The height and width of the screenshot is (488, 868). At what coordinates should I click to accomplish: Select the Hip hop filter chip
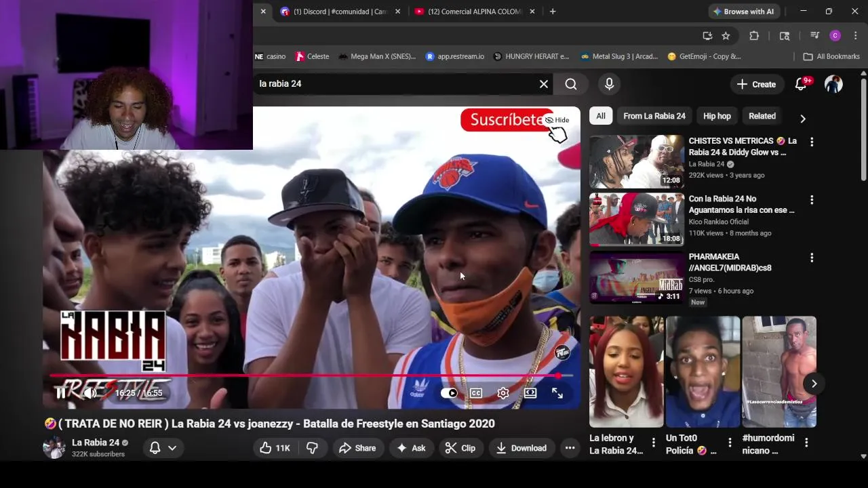point(717,116)
